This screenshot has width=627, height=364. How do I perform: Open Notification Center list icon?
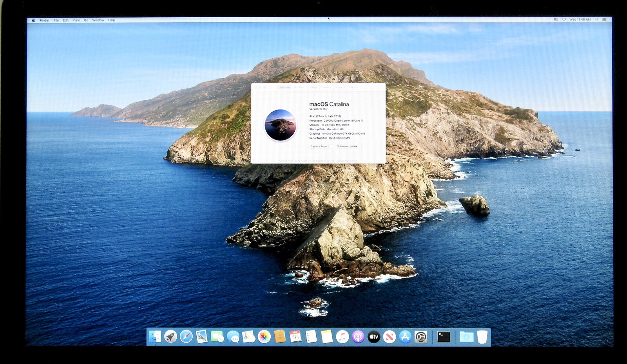pos(605,20)
